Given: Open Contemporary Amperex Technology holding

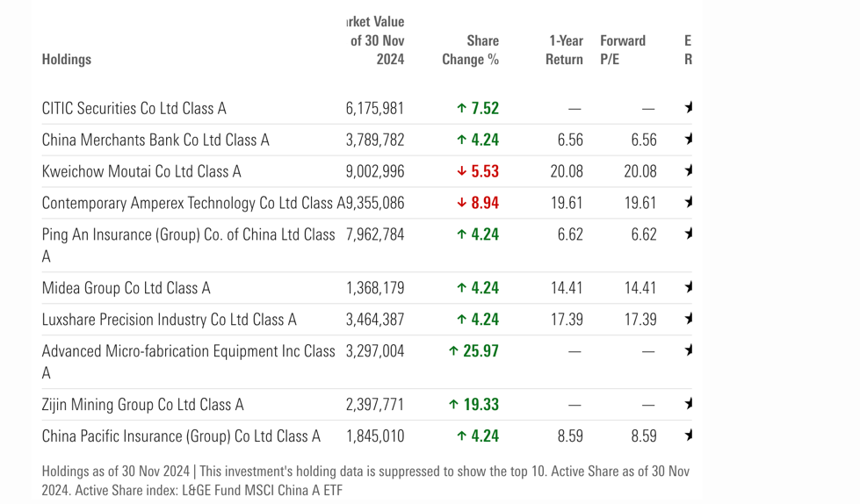Looking at the screenshot, I should coord(189,204).
